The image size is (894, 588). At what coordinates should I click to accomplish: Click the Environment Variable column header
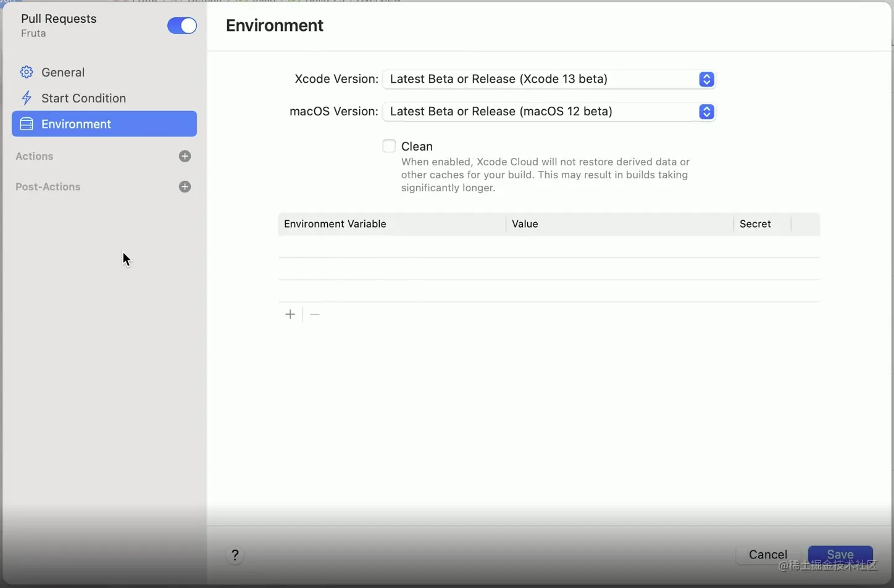coord(392,224)
